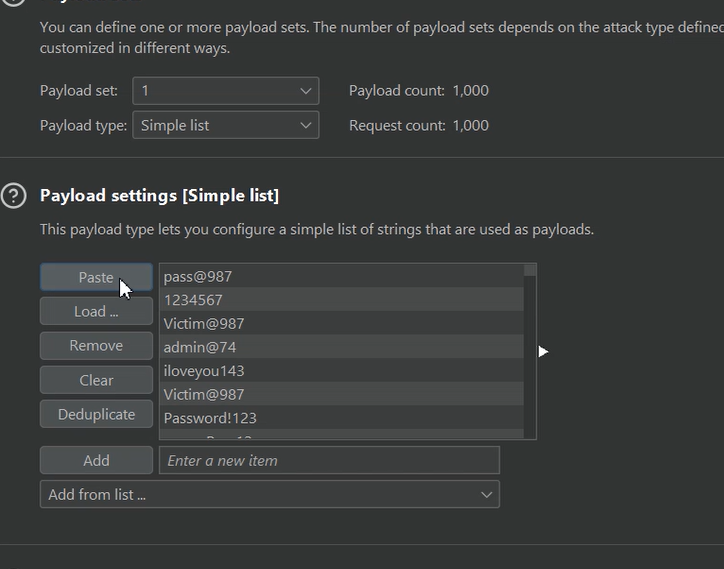The width and height of the screenshot is (724, 569).
Task: Clear the payload list
Action: coord(96,380)
